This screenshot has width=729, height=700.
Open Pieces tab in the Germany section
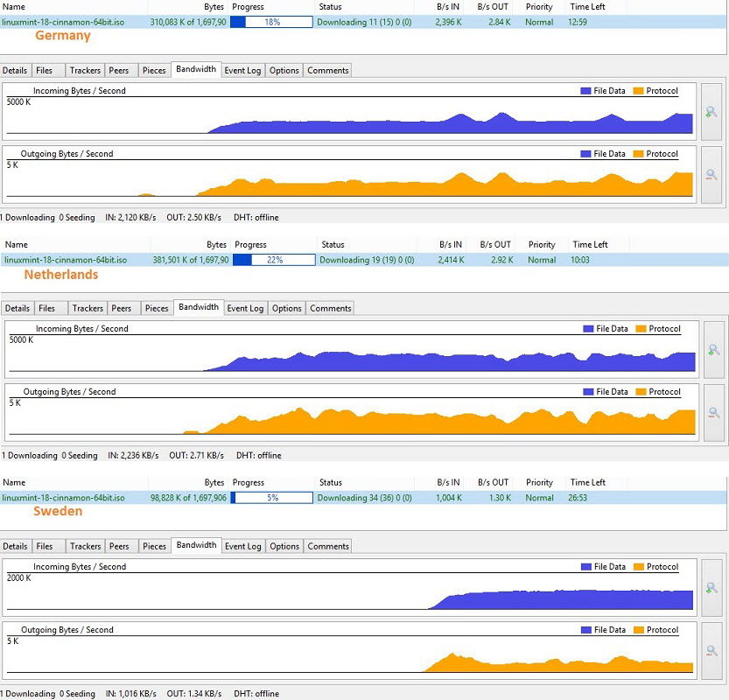coord(154,70)
